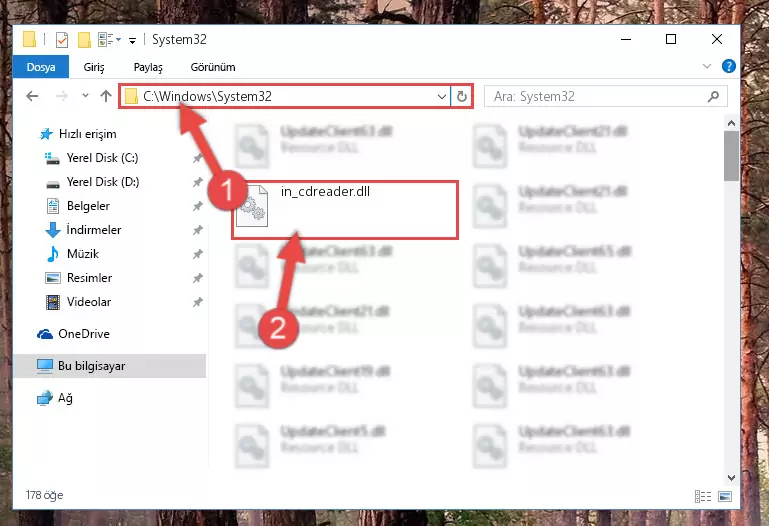769x526 pixels.
Task: Click Properties icon in quick access toolbar
Action: (x=62, y=39)
